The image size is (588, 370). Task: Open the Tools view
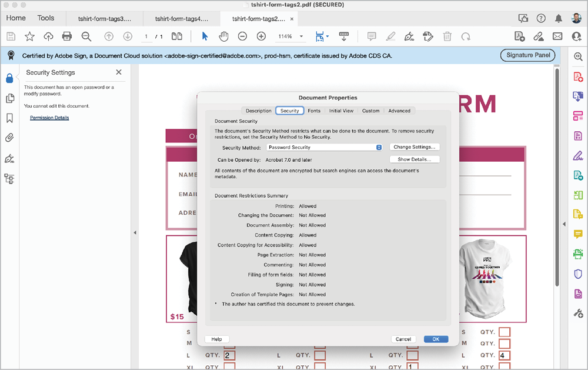pyautogui.click(x=46, y=18)
